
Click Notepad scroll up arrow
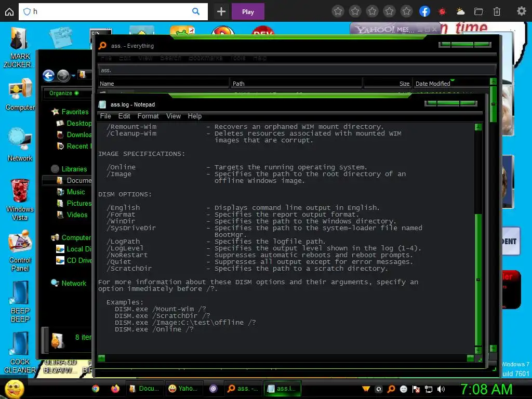[x=478, y=127]
